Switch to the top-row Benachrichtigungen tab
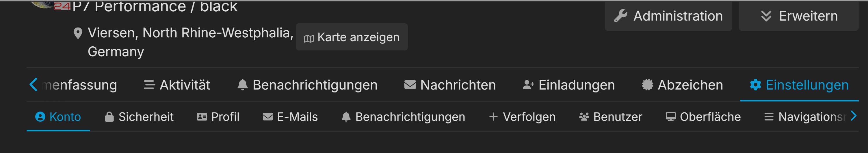This screenshot has height=153, width=868. click(307, 85)
